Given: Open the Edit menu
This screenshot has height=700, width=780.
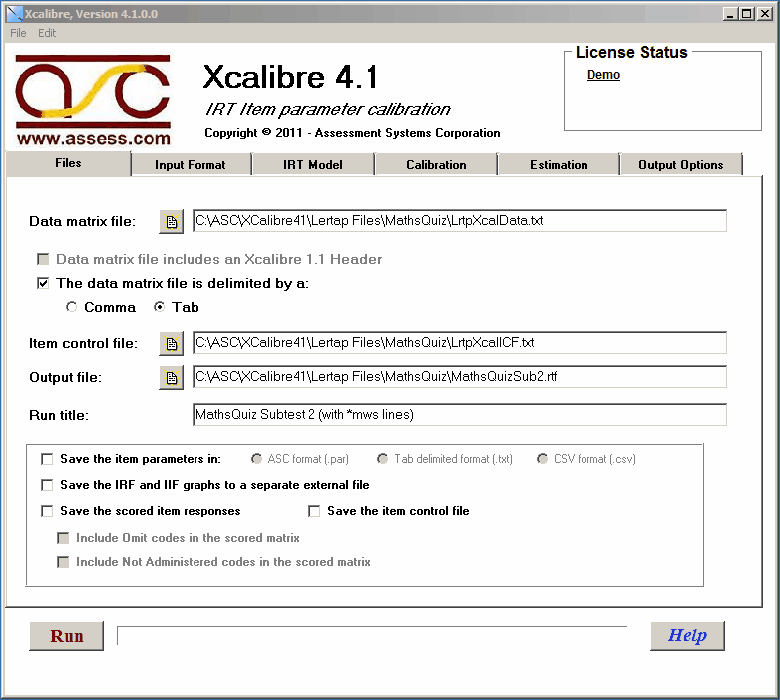Looking at the screenshot, I should 47,33.
